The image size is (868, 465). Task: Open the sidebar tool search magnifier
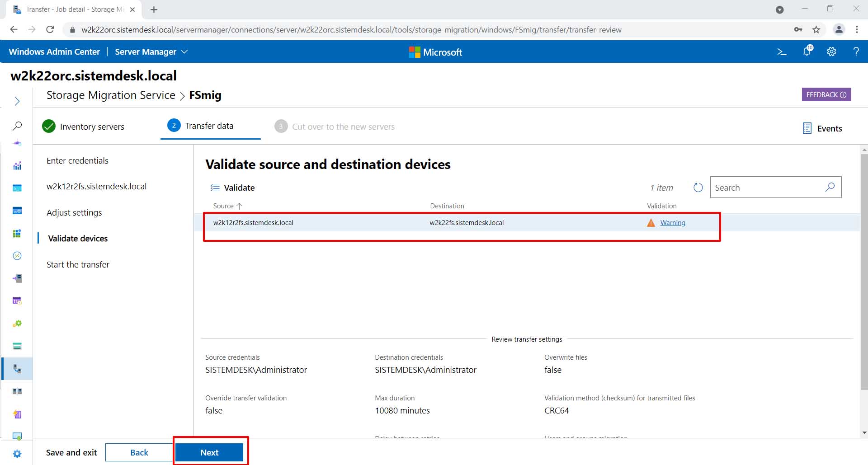click(x=17, y=126)
